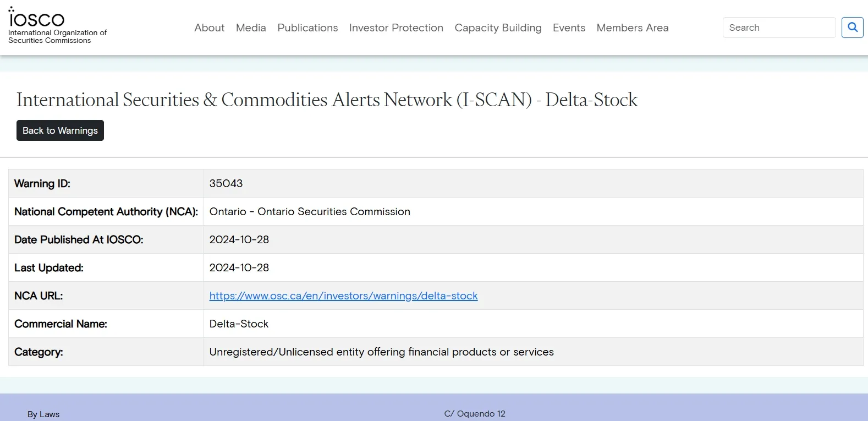Click the C/ Oquendo 12 address text
This screenshot has width=868, height=421.
[x=475, y=413]
